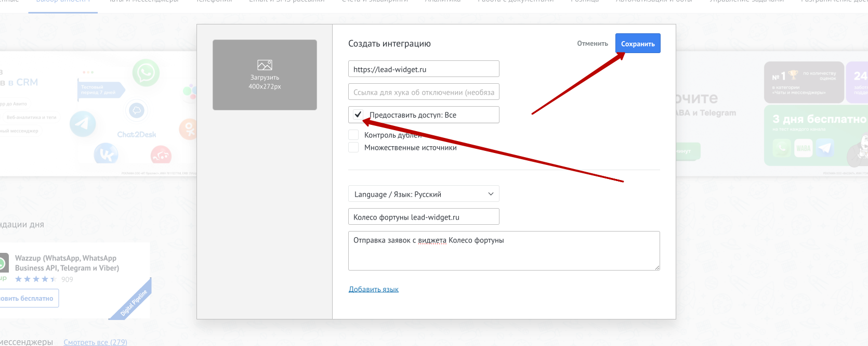Click the 3 дня бесплатно green banner
868x346 pixels.
click(816, 135)
